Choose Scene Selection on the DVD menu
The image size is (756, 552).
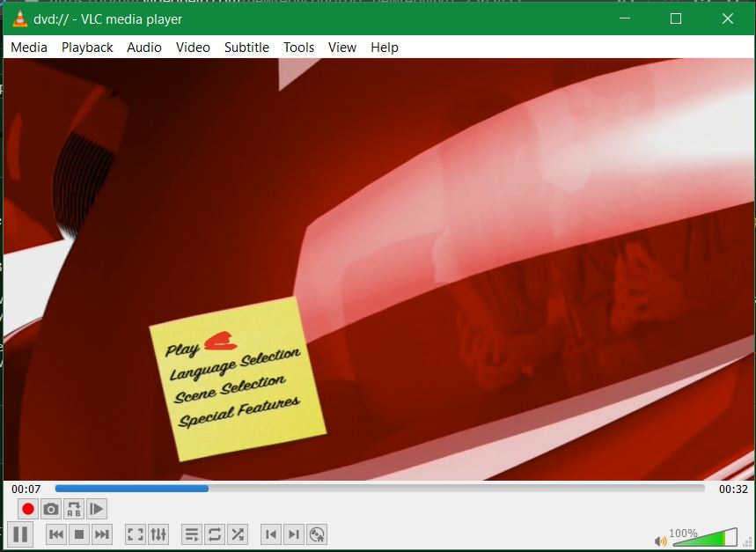(x=230, y=389)
